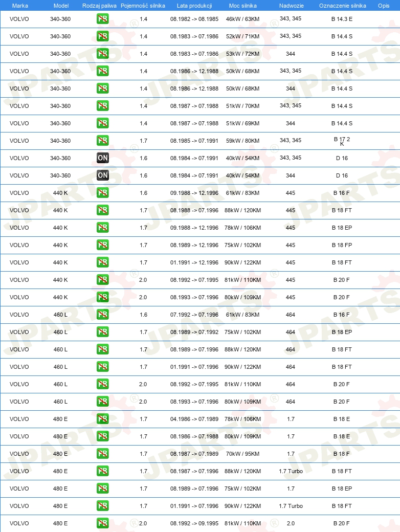Click the Oznaczenie silnika column header
Viewport: 400px width, 532px height.
tap(343, 6)
